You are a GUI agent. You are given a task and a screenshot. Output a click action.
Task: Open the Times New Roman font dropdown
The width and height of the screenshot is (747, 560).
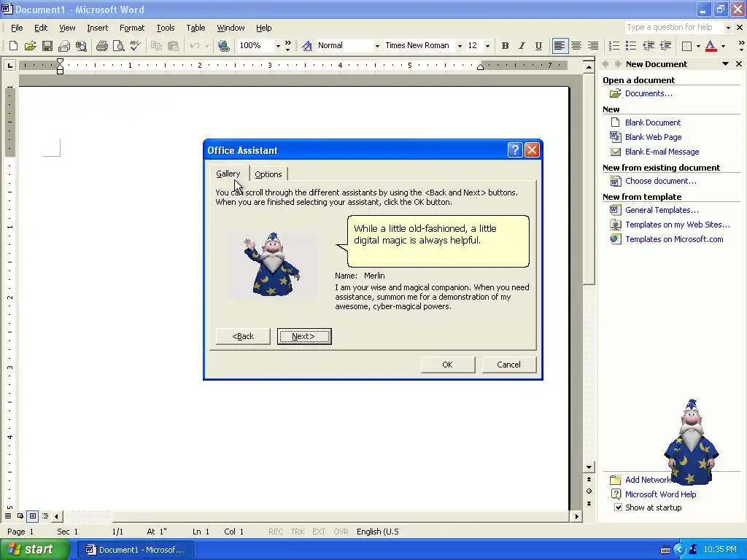(460, 46)
